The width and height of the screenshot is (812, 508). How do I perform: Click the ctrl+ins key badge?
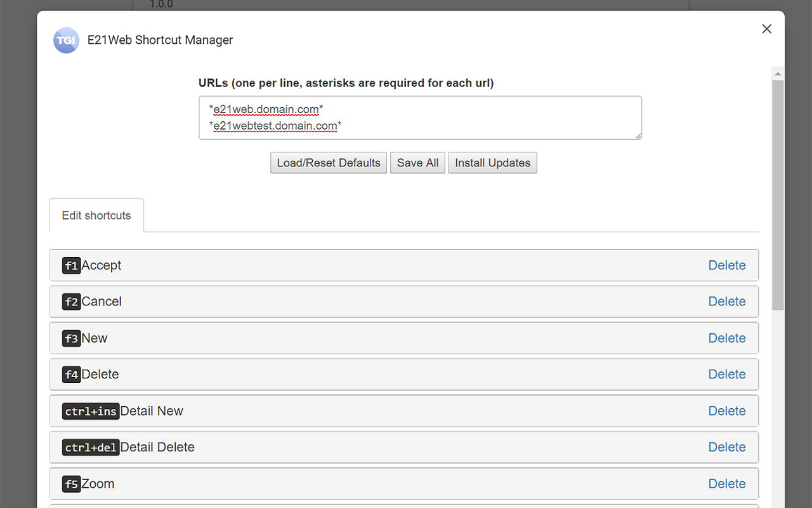coord(91,411)
